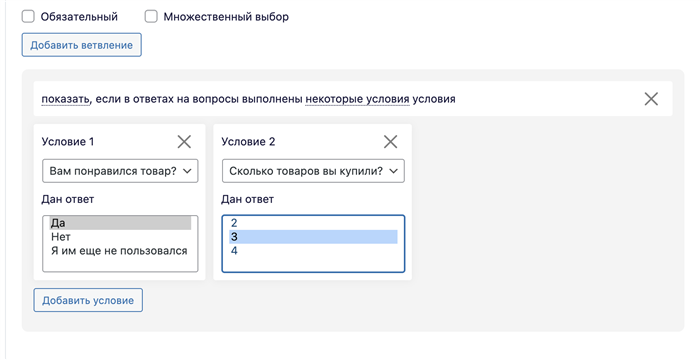Click the Добавить условие button

click(x=88, y=300)
